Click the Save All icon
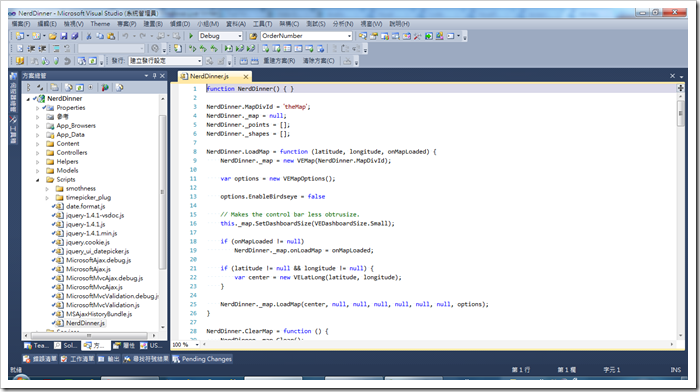 [75, 36]
